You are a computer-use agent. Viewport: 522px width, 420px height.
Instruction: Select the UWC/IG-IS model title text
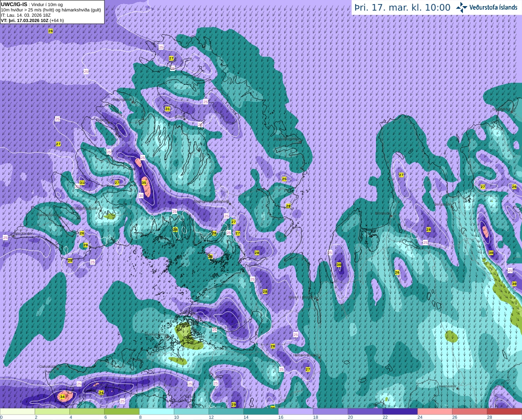[x=14, y=4]
